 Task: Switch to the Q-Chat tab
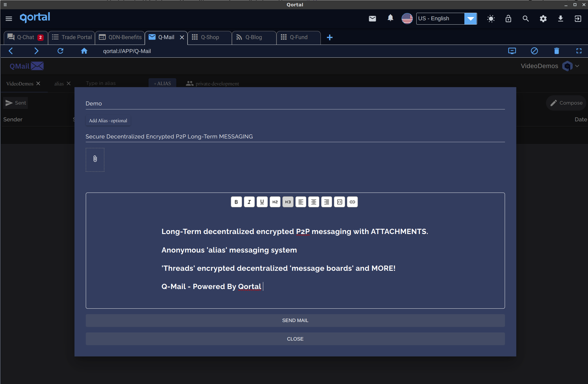click(25, 37)
